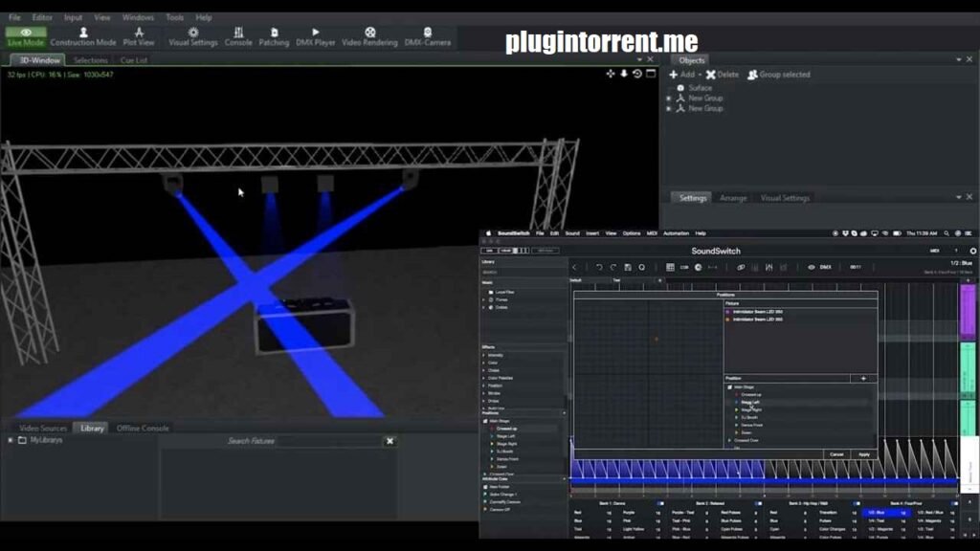Screen dimensions: 980x551
Task: Select the purple strip beside the SoundSwitch timeline
Action: pos(967,313)
